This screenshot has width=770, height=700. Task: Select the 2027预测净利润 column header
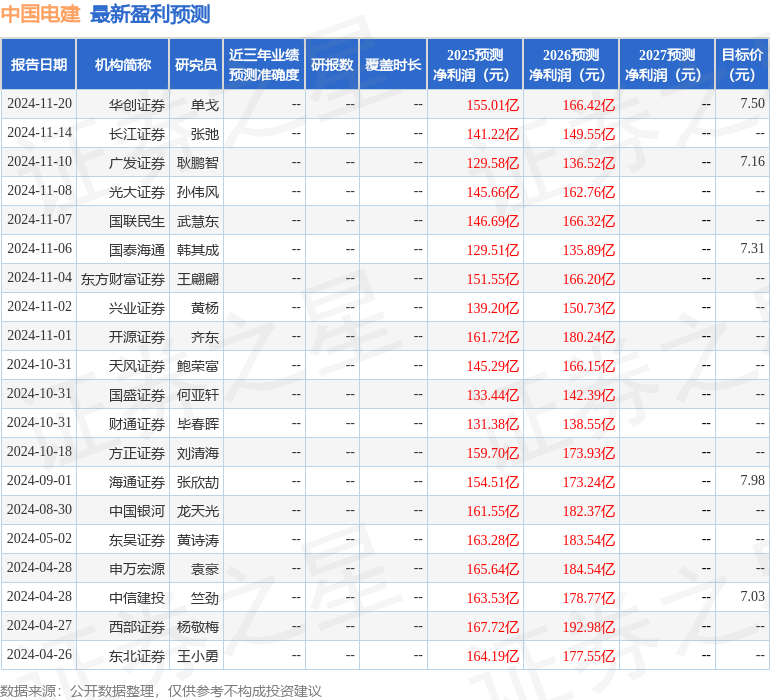tap(667, 64)
